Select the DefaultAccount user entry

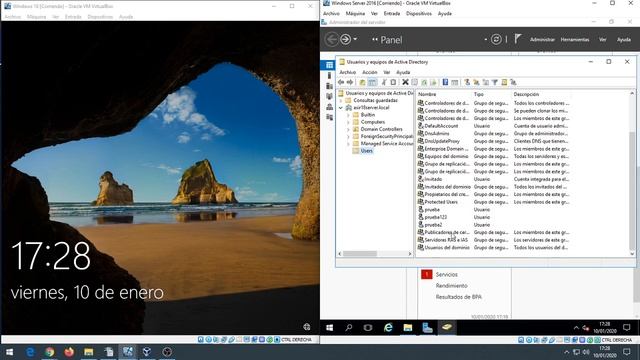pyautogui.click(x=441, y=126)
